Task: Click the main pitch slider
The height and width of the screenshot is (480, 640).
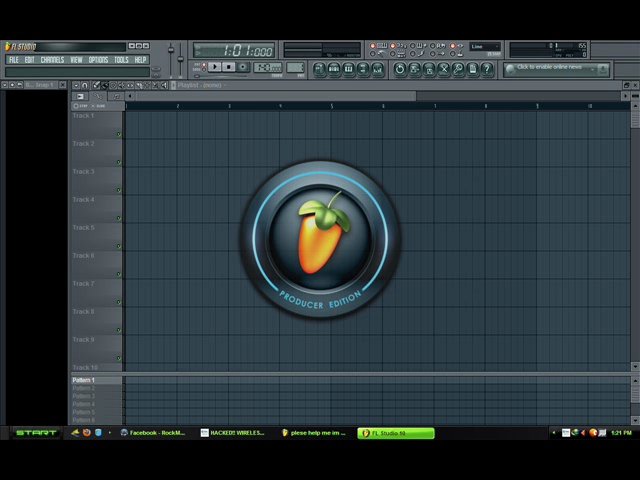Action: [x=180, y=59]
